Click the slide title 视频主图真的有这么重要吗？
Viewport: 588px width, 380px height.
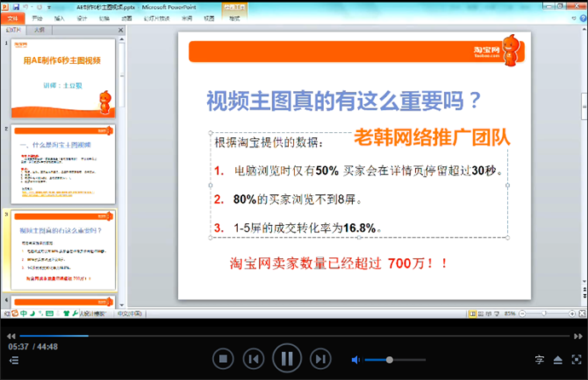tap(344, 101)
